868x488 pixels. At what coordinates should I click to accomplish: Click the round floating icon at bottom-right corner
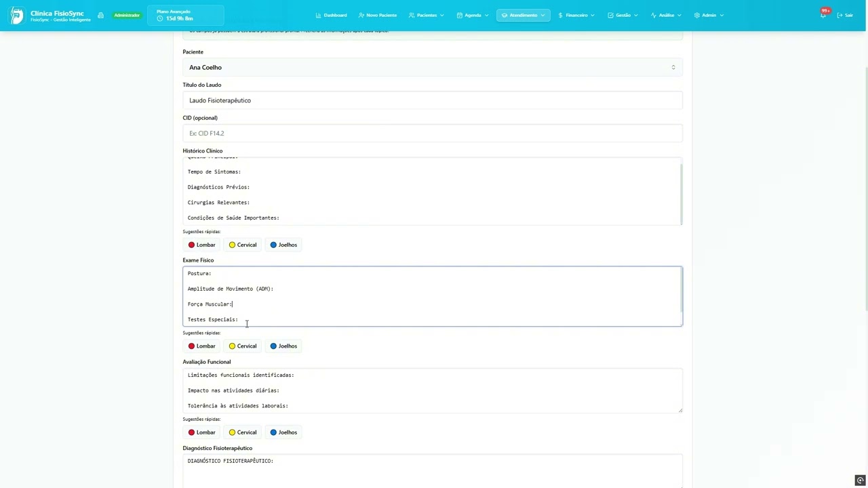860,480
